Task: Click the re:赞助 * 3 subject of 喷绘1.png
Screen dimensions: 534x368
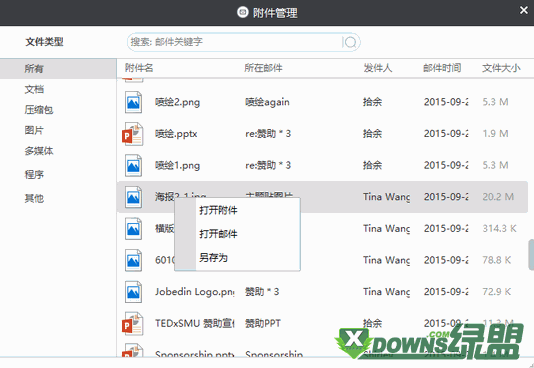Action: 268,165
